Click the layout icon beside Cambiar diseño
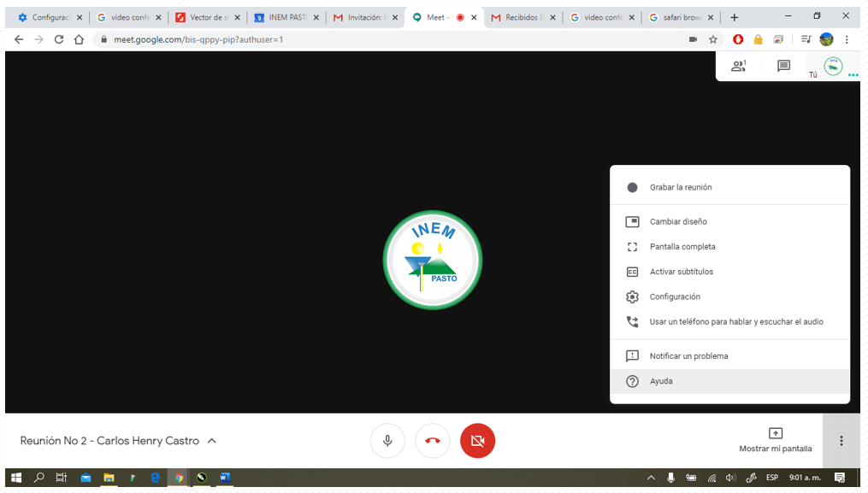 point(632,222)
